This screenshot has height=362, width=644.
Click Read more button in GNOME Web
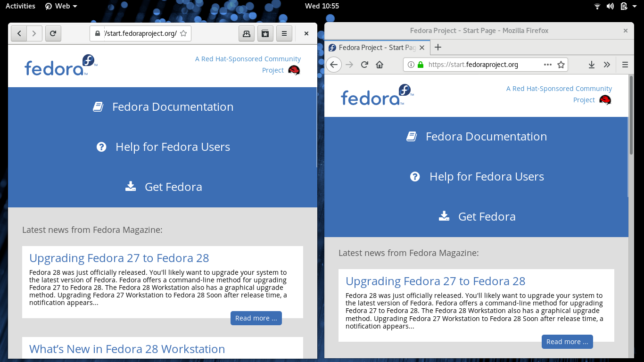tap(256, 318)
